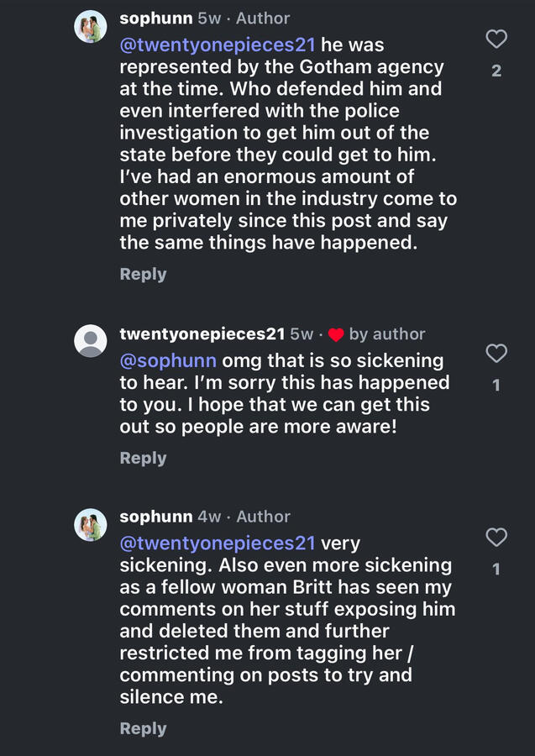Tap the @twentyonepieces21 mention in the Gotham comment
Image resolution: width=535 pixels, height=756 pixels.
(x=218, y=45)
